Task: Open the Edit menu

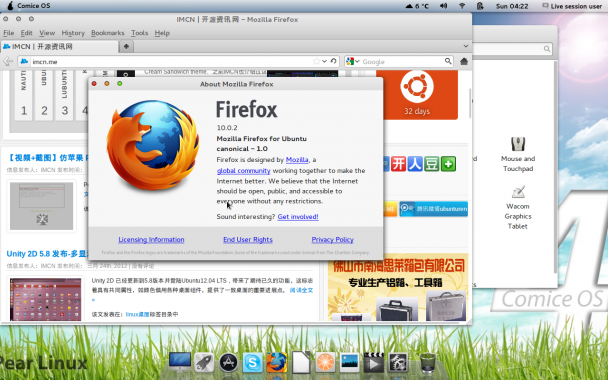Action: tap(26, 33)
